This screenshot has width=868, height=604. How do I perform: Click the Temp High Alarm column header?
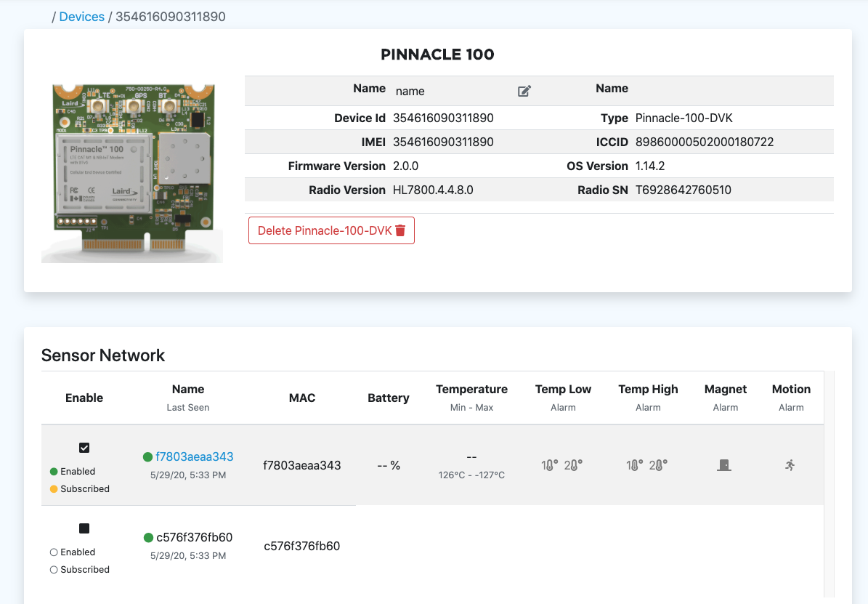coord(648,398)
